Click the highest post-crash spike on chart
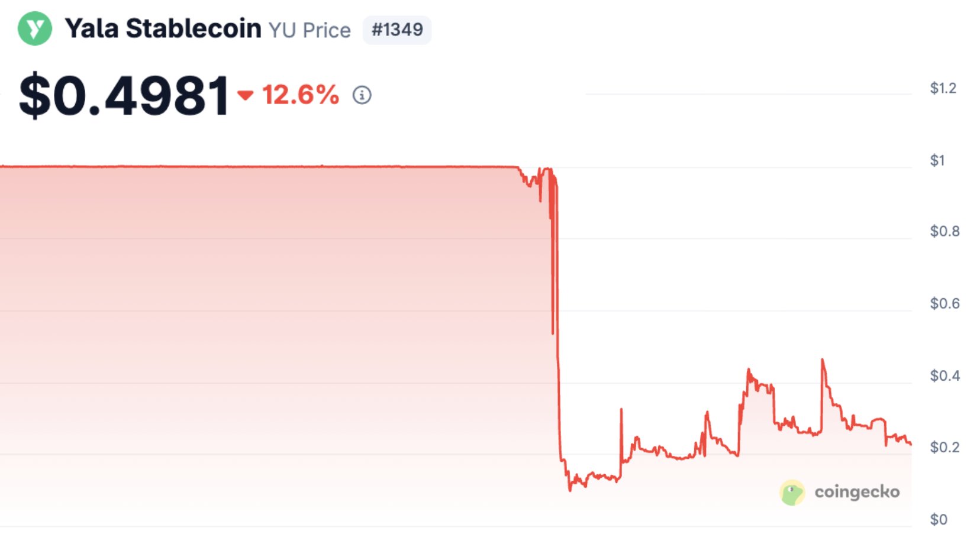The height and width of the screenshot is (544, 980). click(822, 360)
